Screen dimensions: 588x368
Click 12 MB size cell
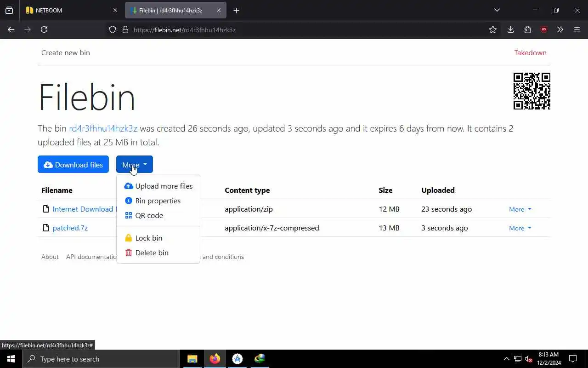pyautogui.click(x=389, y=209)
